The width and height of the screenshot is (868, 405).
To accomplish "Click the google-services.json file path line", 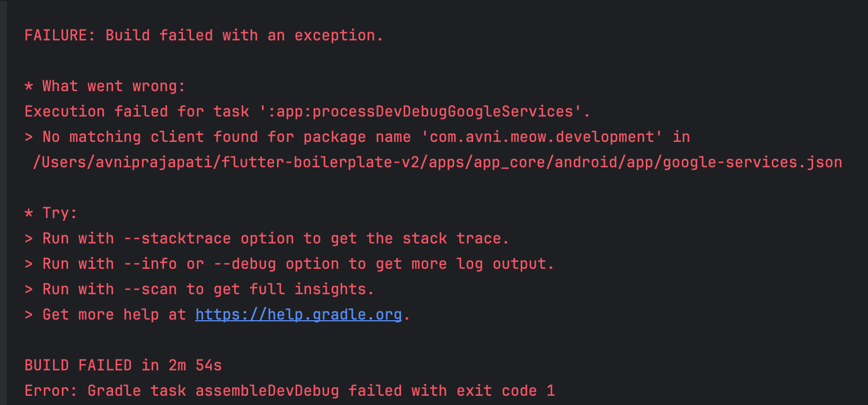I will 437,162.
